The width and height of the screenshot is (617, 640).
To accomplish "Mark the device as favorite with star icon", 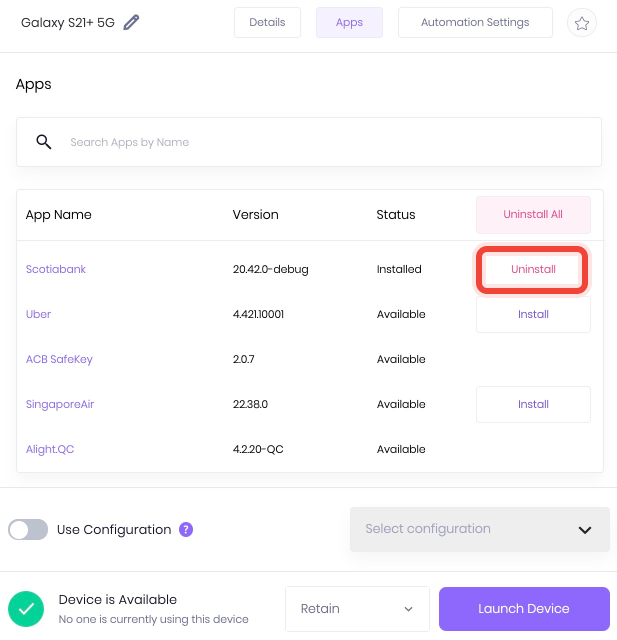I will point(581,23).
